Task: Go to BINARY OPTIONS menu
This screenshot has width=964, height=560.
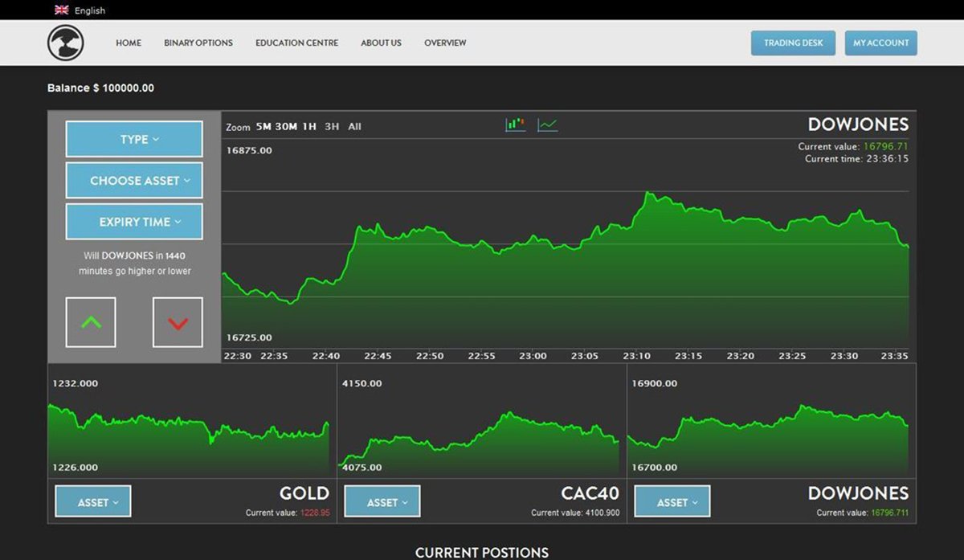Action: pos(198,43)
